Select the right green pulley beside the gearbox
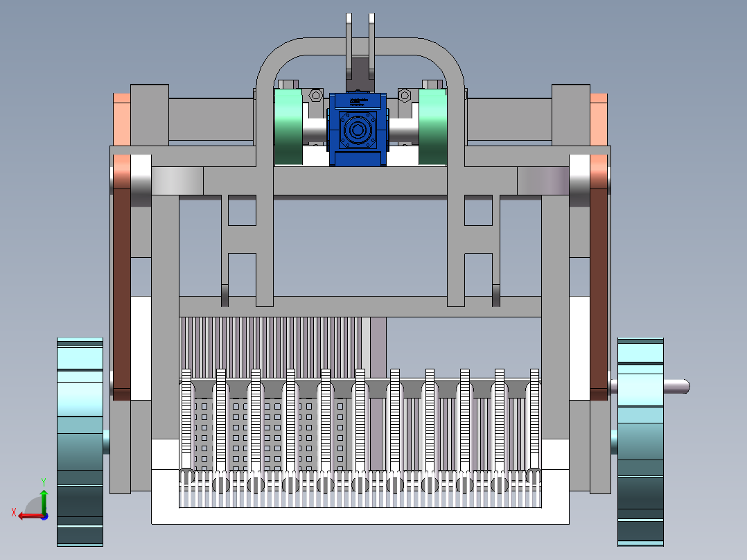Screen dimensions: 747x560 [432, 128]
